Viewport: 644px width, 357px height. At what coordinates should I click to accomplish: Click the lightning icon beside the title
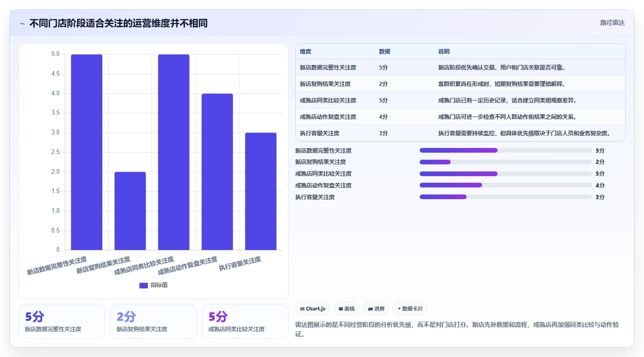click(x=22, y=23)
